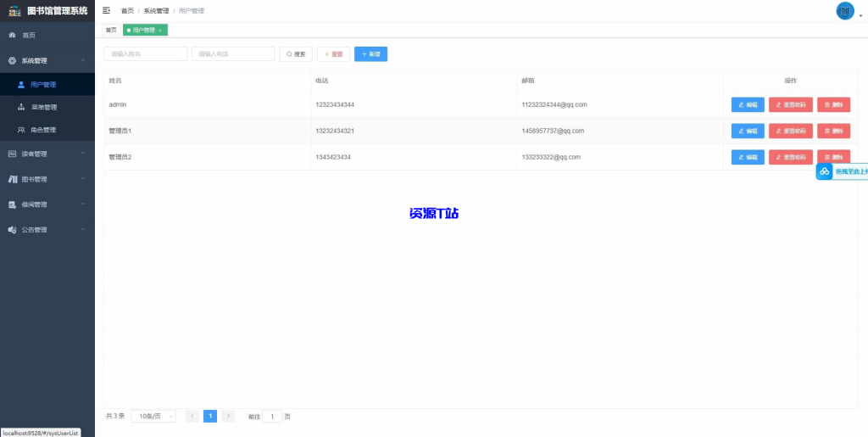Expand the 图书管理 submenu chevron
Screen dimensions: 868x437
click(x=83, y=178)
